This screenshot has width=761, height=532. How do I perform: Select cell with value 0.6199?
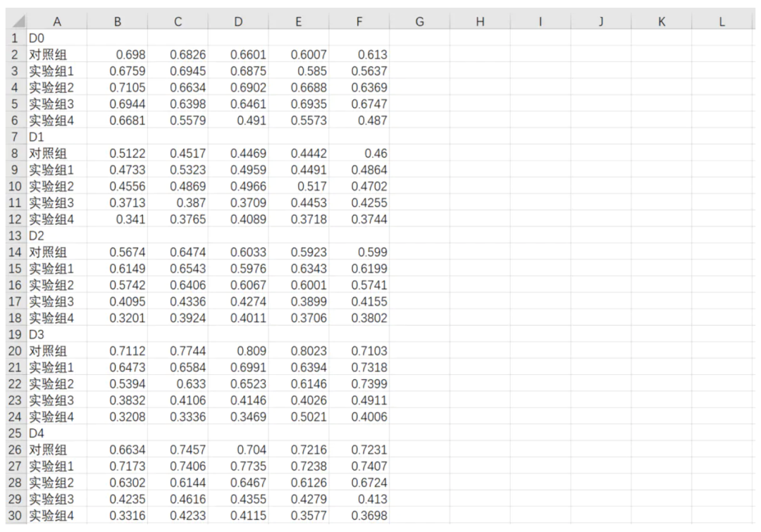[359, 268]
